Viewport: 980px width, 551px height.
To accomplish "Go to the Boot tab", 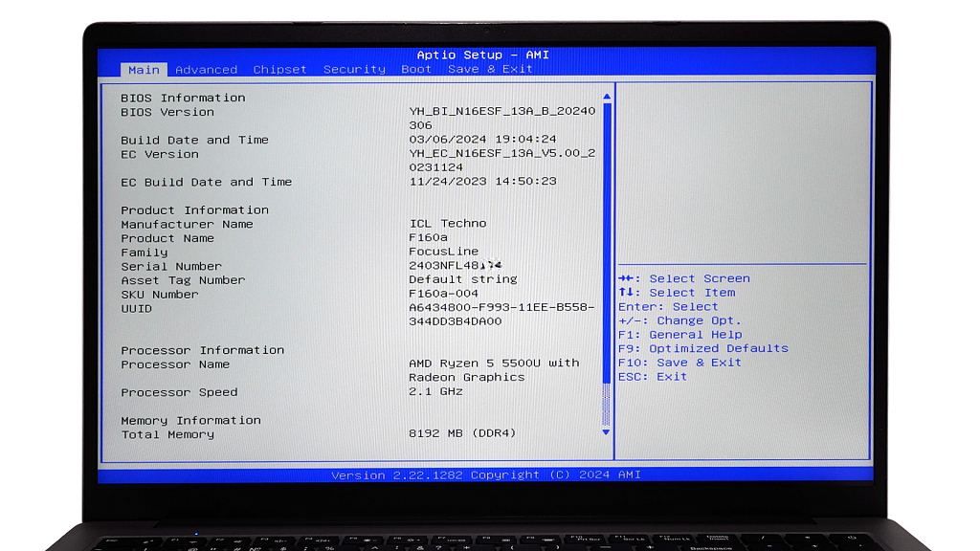I will click(x=416, y=70).
